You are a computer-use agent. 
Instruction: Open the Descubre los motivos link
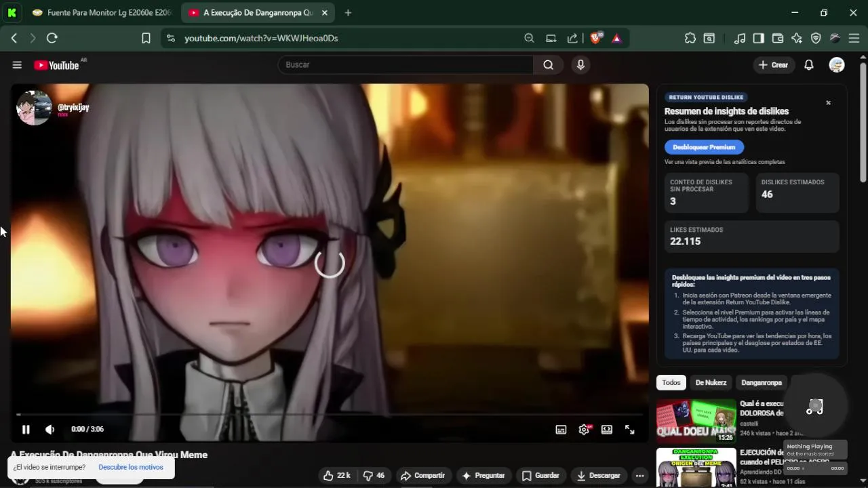tap(131, 467)
